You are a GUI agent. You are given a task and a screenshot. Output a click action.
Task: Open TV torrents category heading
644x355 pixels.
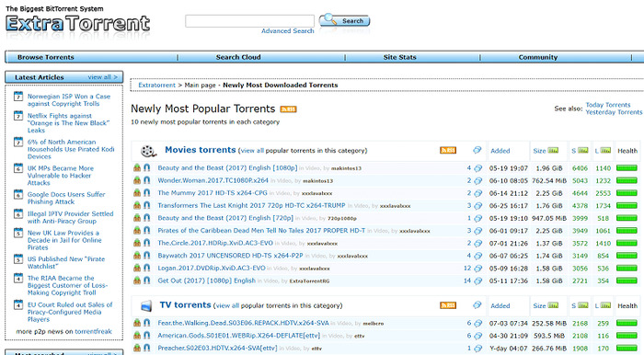[185, 305]
